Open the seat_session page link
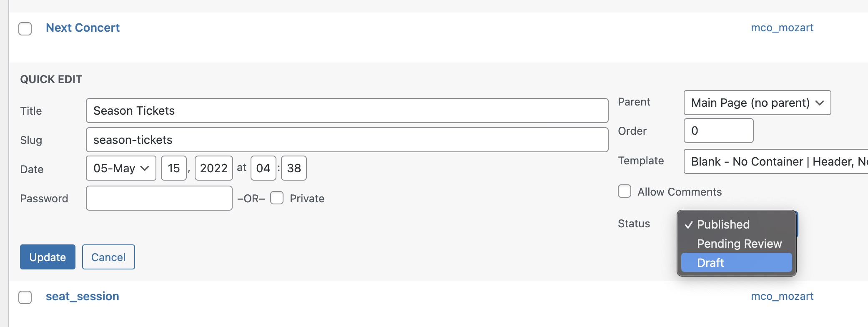Image resolution: width=868 pixels, height=327 pixels. [x=82, y=296]
